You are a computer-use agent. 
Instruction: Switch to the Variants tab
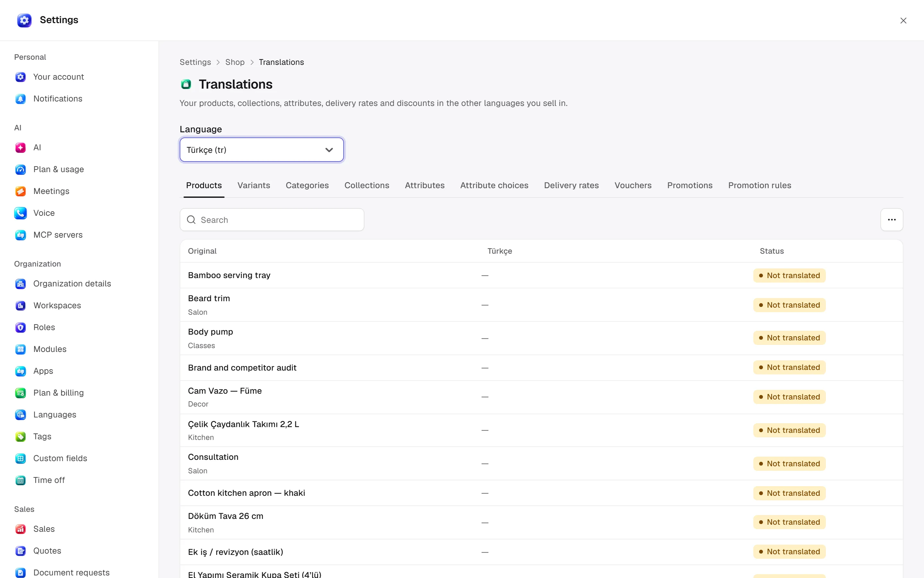coord(253,185)
